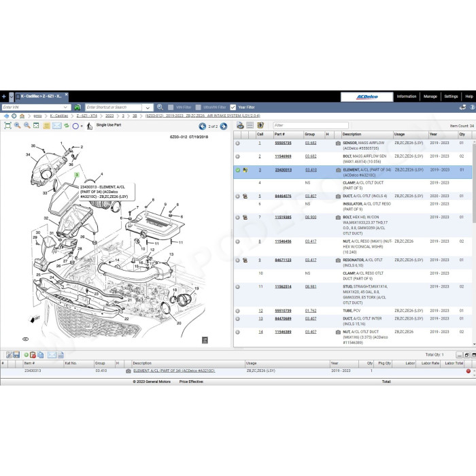Click the green expand-diagram icon
Viewport: 476px width, 476px height.
pyautogui.click(x=36, y=126)
